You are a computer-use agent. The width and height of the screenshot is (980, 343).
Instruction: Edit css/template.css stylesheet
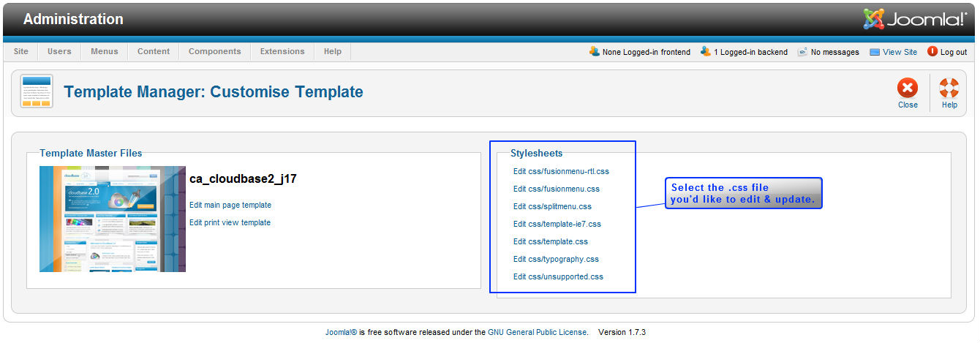551,241
